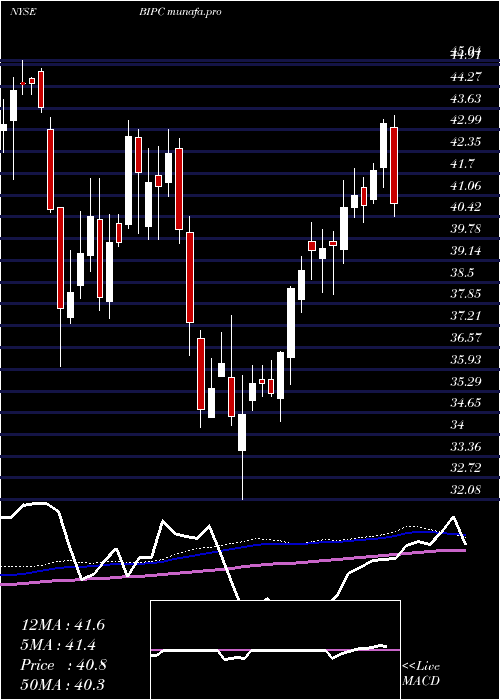Select the 41.7 price axis label
Image resolution: width=500 pixels, height=700 pixels.
(464, 164)
